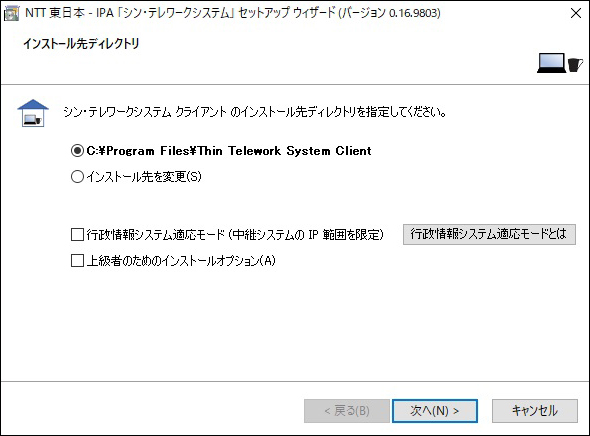Enable the 行政情報システム適応モード checkbox
Screen dimensions: 590x436
tap(77, 235)
